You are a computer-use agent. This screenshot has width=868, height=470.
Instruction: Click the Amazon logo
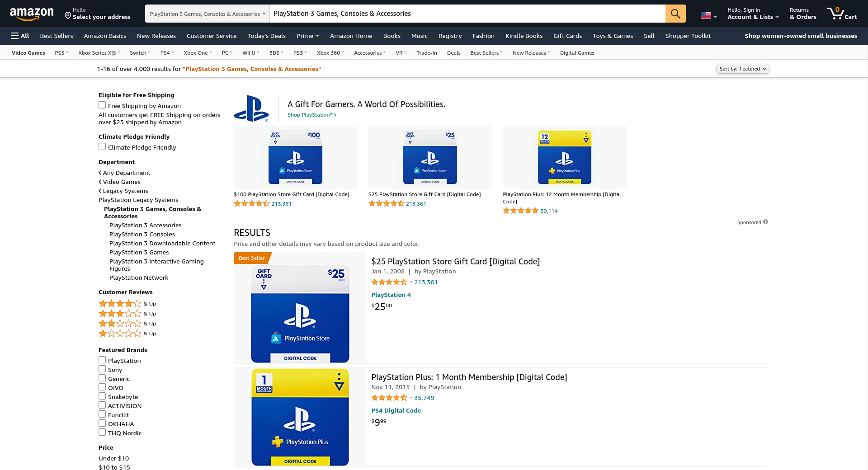(32, 14)
